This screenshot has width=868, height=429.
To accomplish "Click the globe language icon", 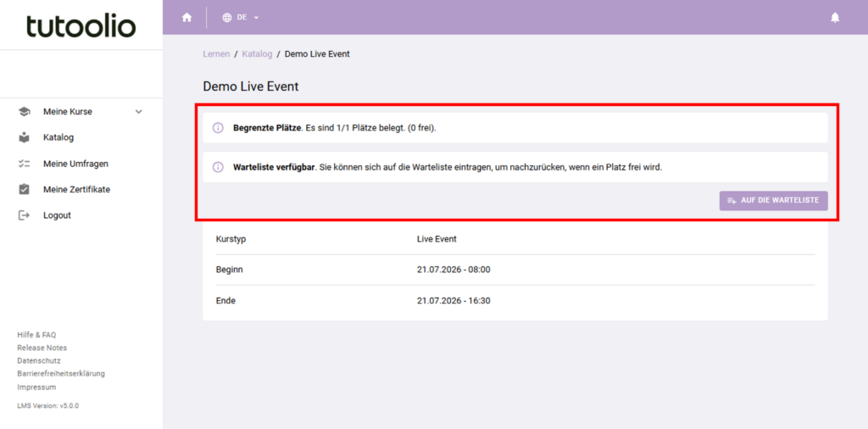I will tap(227, 18).
